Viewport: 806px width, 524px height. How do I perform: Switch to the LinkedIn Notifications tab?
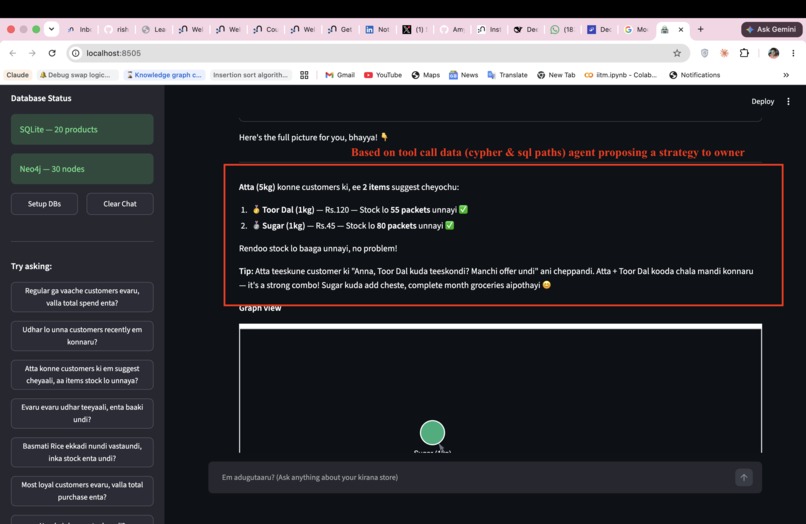(x=378, y=29)
